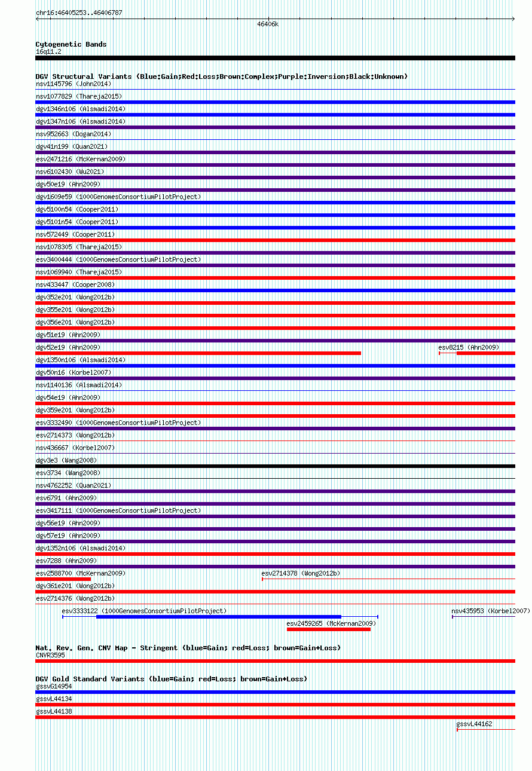Click the nsv436667 (Korbel2007) label
The width and height of the screenshot is (532, 771).
click(x=75, y=448)
